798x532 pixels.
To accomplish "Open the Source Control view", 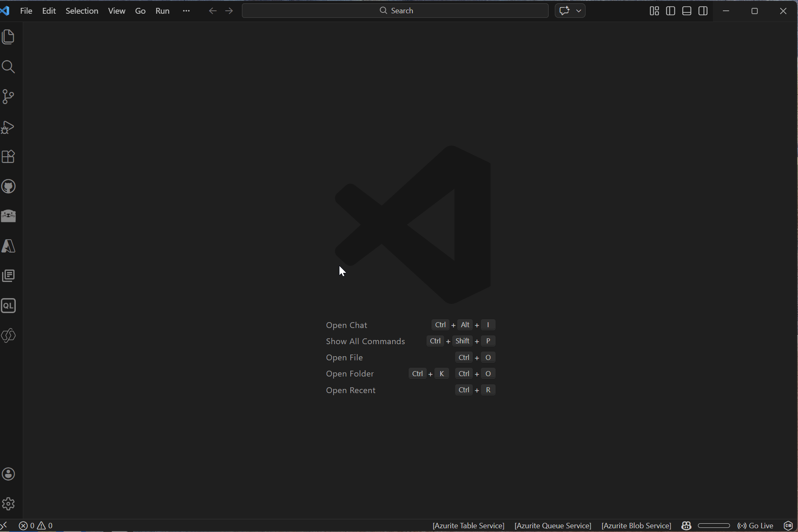I will coord(8,97).
